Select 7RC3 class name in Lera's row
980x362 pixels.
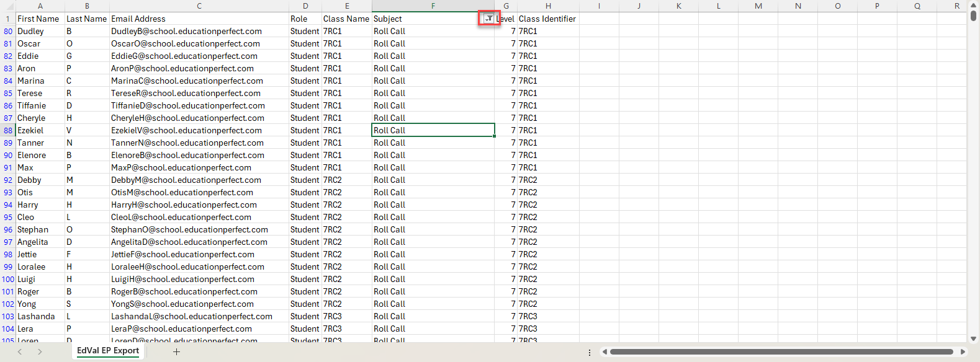(347, 329)
